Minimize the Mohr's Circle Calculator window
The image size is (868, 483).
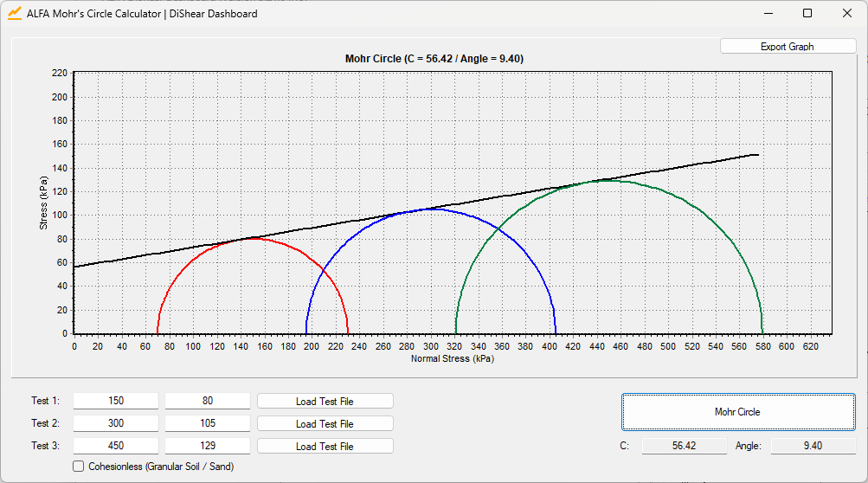[768, 14]
